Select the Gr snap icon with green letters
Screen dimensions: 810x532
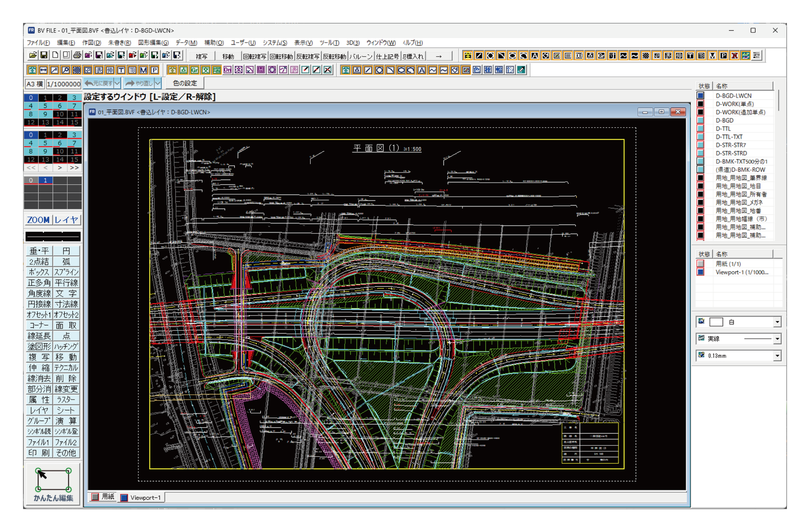click(194, 70)
